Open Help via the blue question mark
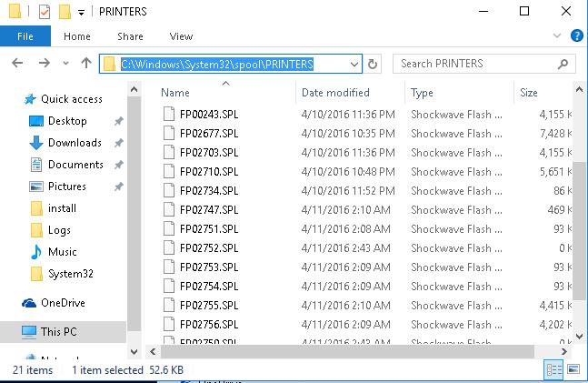 (x=576, y=36)
